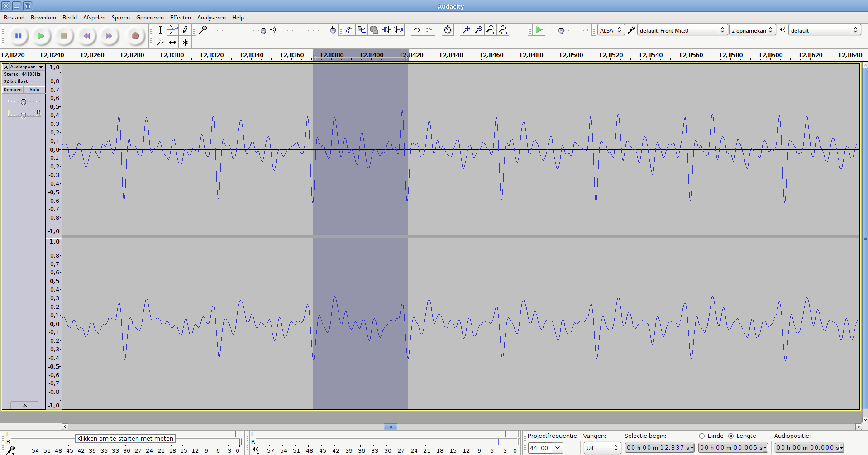Click the input meter to start monitoring
This screenshot has height=455, width=868.
click(x=125, y=438)
